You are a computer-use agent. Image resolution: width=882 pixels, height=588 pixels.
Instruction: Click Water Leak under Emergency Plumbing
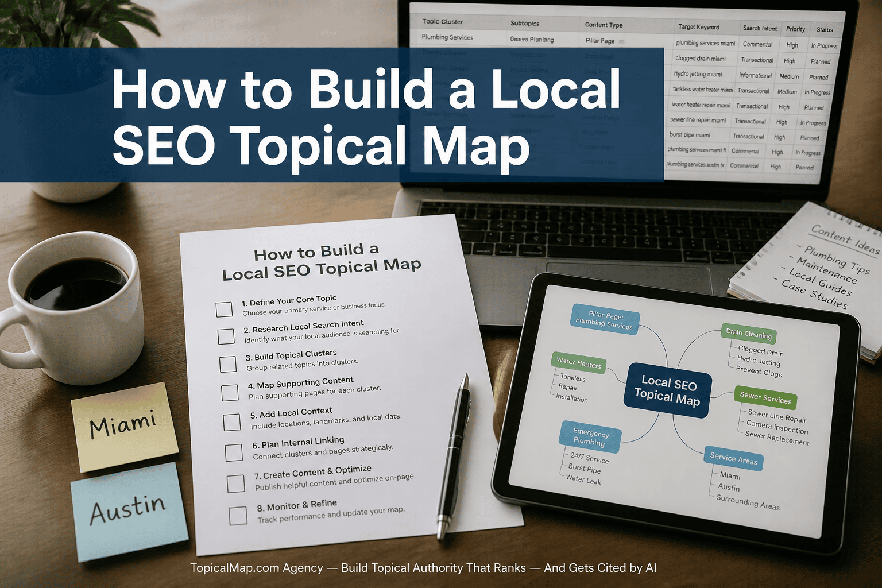pos(583,479)
